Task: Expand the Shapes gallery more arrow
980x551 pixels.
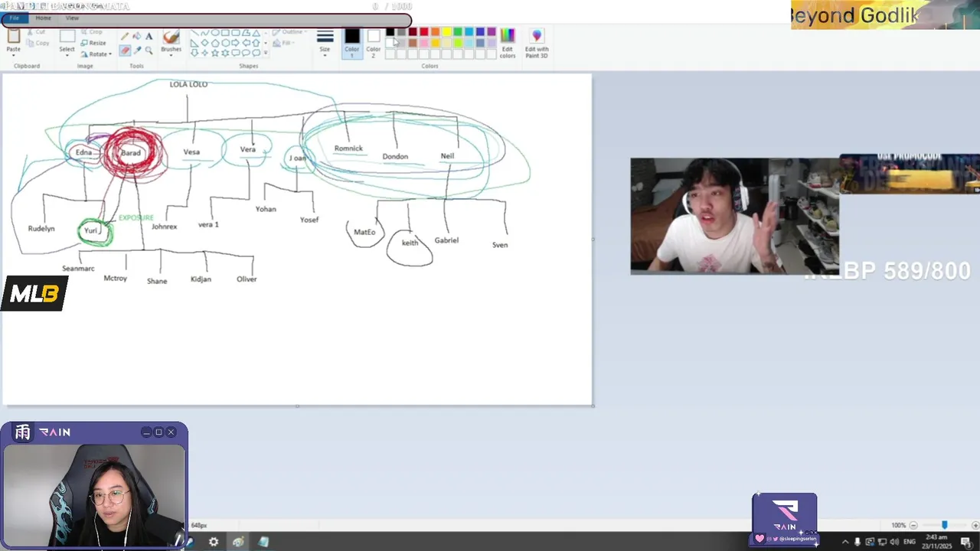Action: [x=266, y=53]
